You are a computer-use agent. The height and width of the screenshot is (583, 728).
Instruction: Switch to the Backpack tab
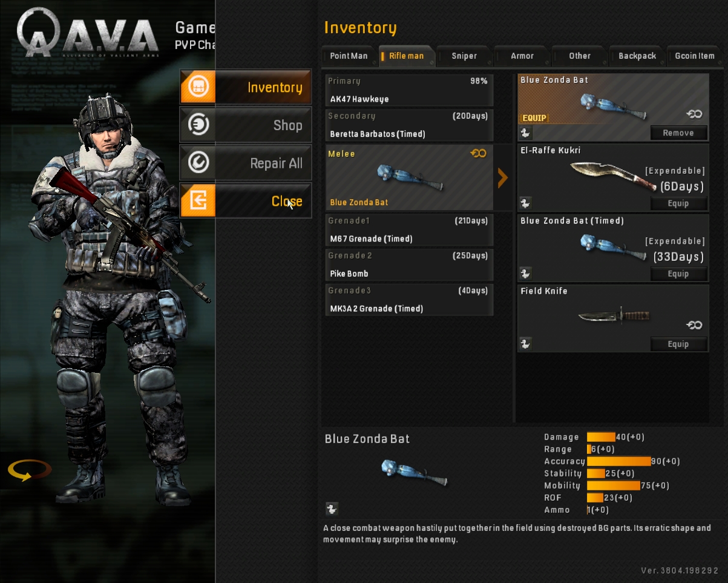point(637,56)
